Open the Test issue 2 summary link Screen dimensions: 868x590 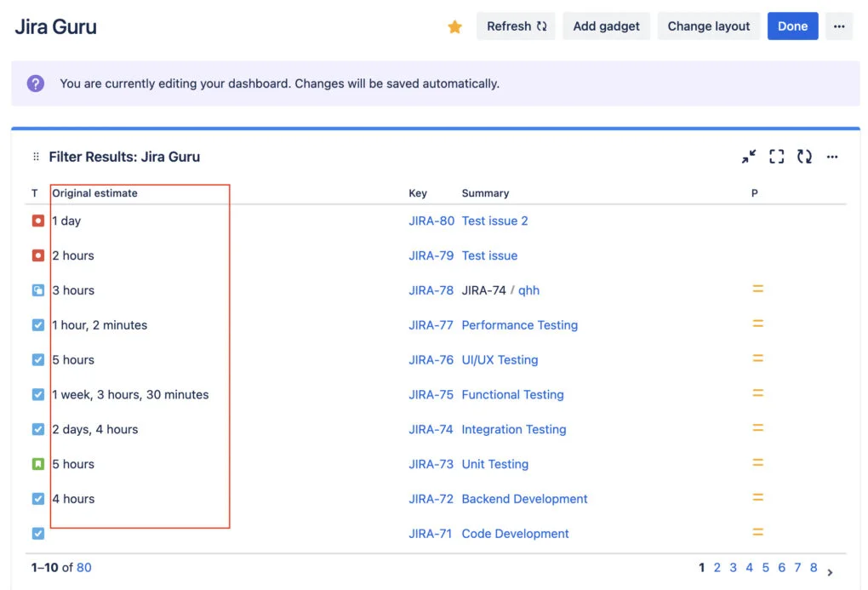click(x=495, y=221)
